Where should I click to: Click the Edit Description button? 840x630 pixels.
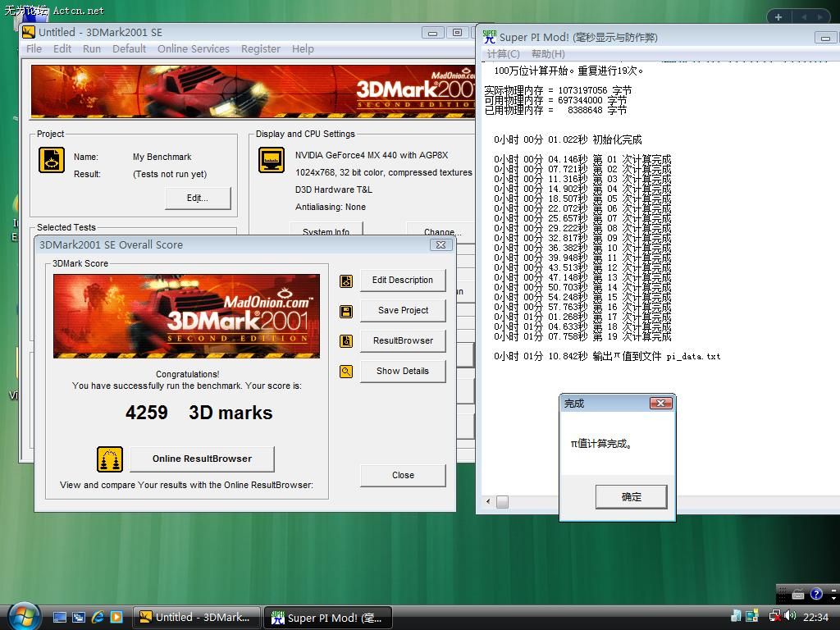[x=403, y=281]
